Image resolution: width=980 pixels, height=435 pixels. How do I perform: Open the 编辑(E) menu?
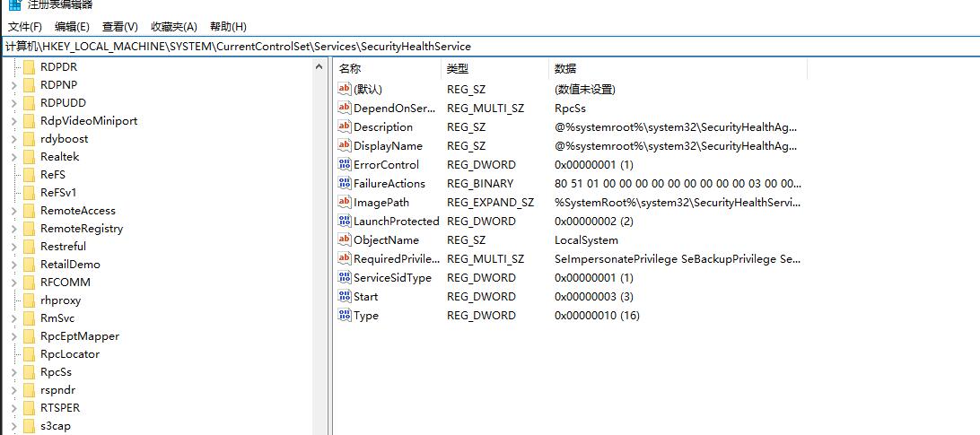click(72, 26)
